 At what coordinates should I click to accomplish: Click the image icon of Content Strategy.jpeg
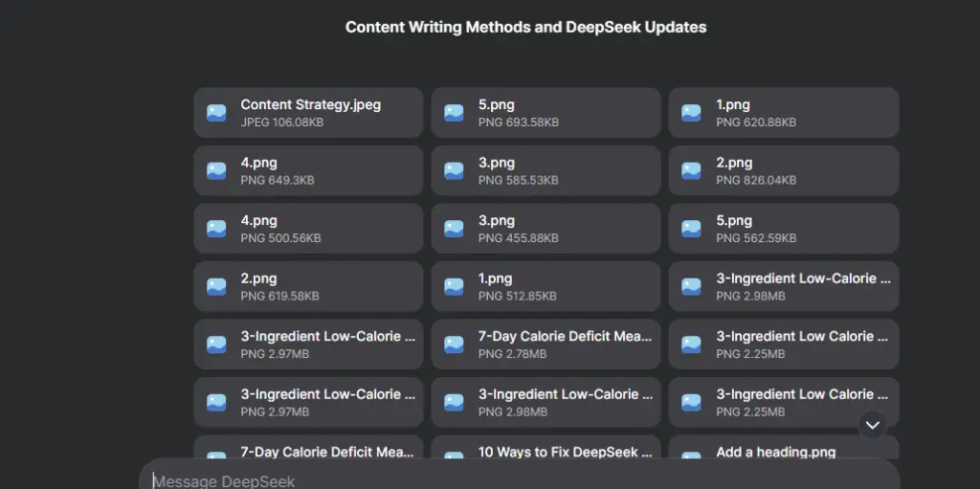(x=216, y=113)
